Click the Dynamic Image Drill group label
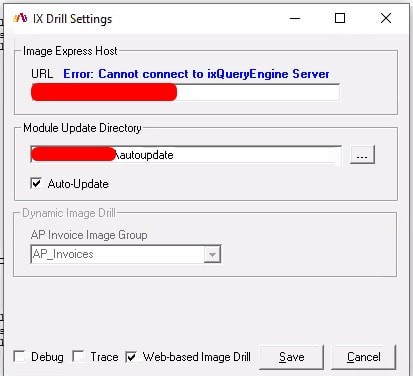413x376 pixels. point(69,213)
